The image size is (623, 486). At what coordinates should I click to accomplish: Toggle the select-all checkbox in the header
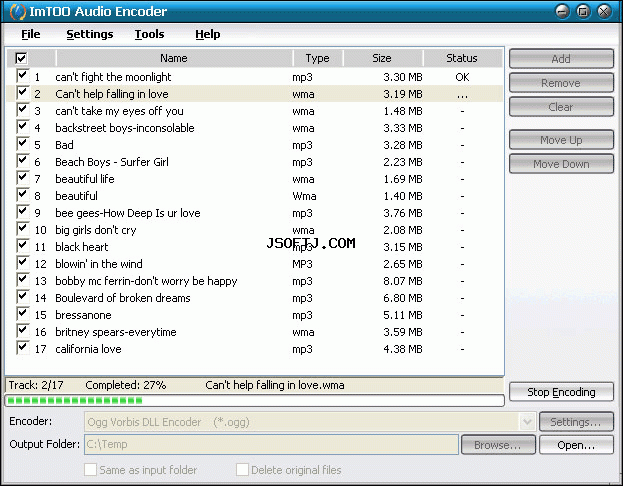(21, 58)
